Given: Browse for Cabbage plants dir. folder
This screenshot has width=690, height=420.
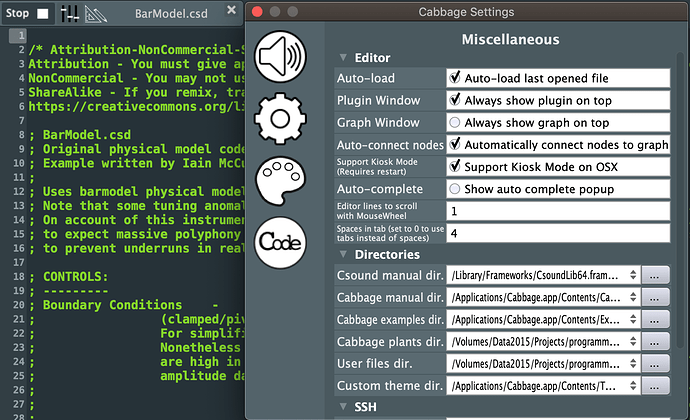Looking at the screenshot, I should click(x=655, y=341).
